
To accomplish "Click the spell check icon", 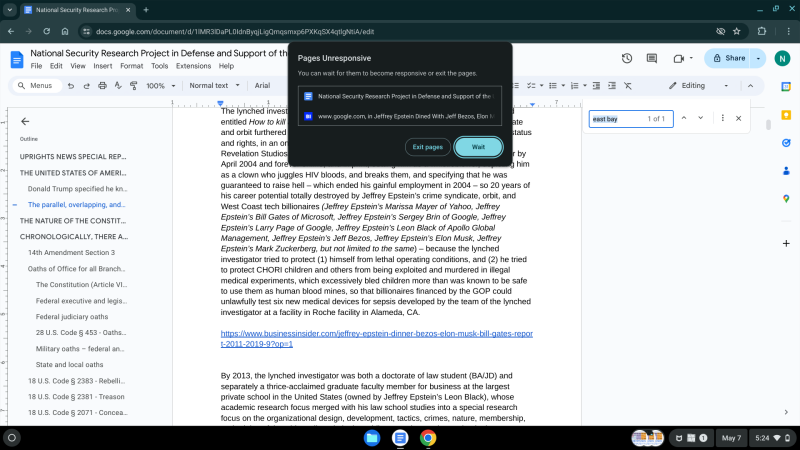I will (x=118, y=86).
